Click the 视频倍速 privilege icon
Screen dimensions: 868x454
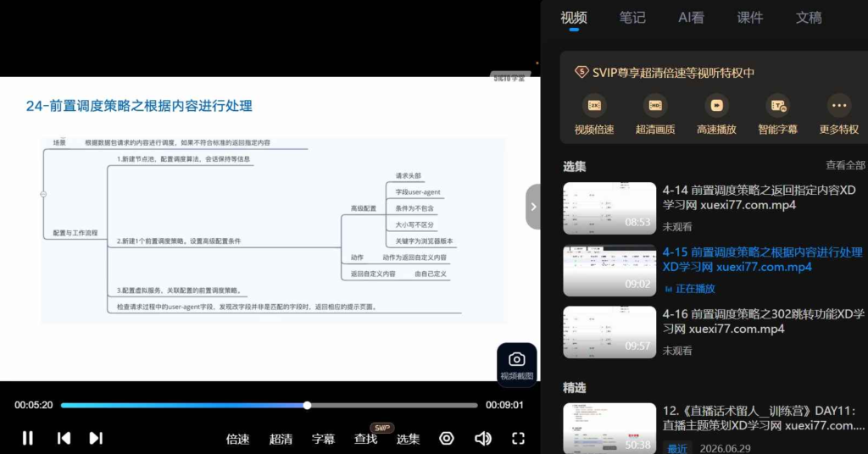(594, 105)
